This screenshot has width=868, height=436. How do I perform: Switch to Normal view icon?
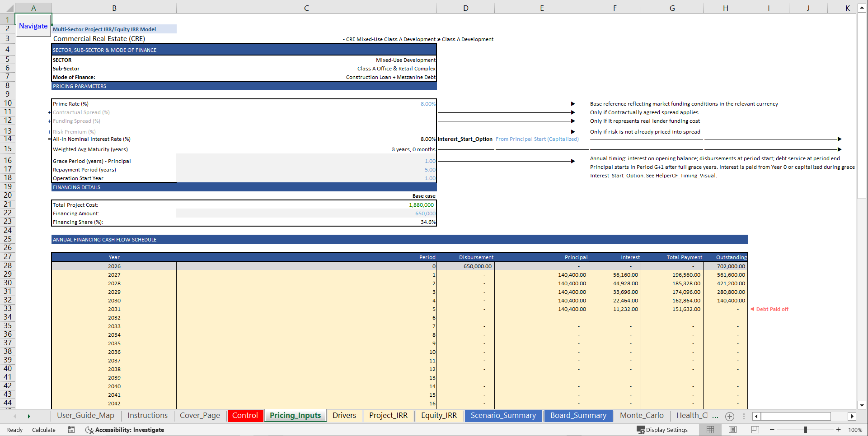[710, 430]
